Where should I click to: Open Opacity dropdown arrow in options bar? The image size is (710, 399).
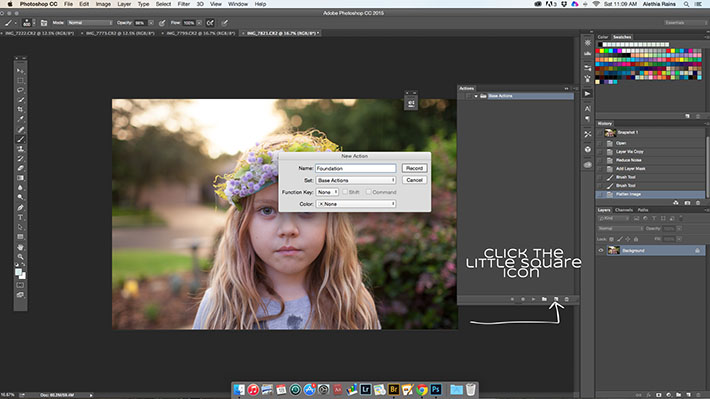pos(151,23)
